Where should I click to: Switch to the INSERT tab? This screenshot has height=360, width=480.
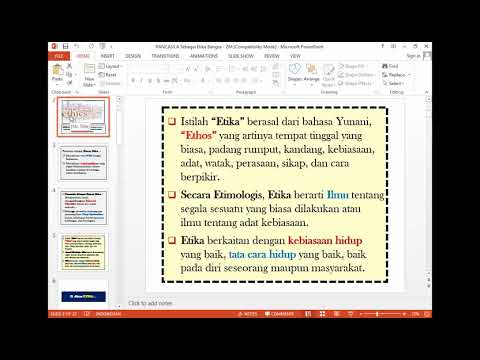[107, 56]
